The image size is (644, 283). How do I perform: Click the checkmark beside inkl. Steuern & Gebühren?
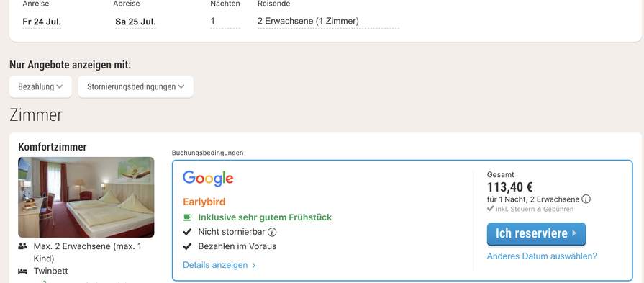tap(490, 209)
